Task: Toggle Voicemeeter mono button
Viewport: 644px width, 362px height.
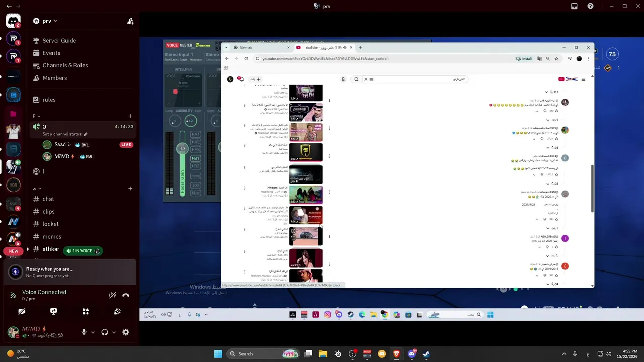Action: click(196, 176)
